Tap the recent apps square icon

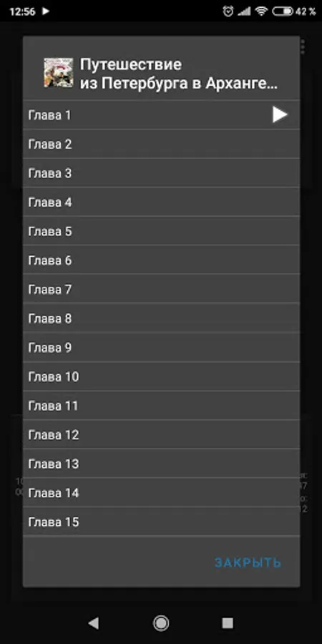pyautogui.click(x=228, y=623)
